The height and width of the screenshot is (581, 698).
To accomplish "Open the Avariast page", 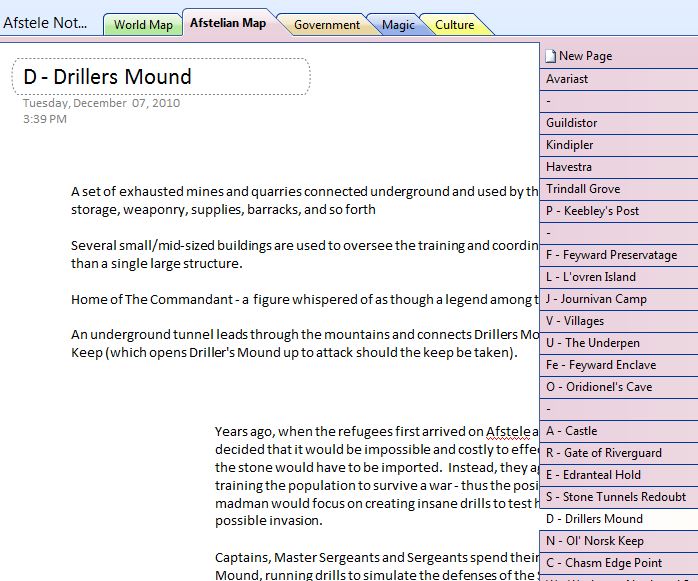I will click(x=619, y=79).
